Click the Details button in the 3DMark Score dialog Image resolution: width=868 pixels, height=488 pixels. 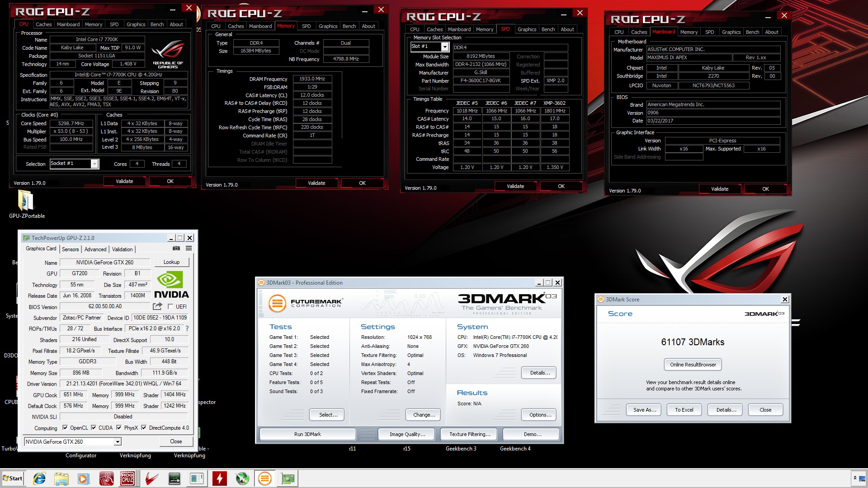coord(726,410)
